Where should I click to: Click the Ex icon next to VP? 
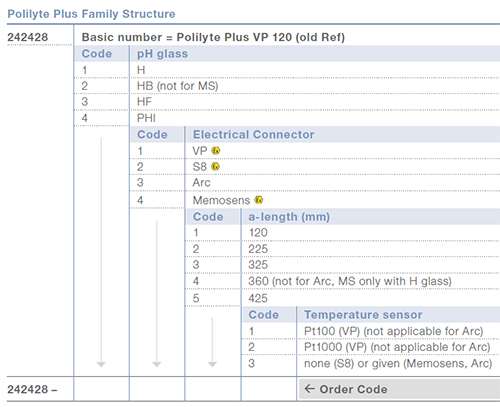pos(216,151)
